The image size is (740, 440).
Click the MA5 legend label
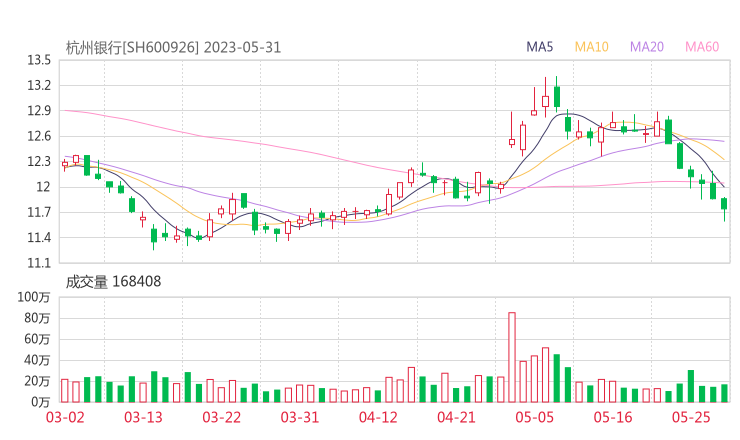point(539,47)
